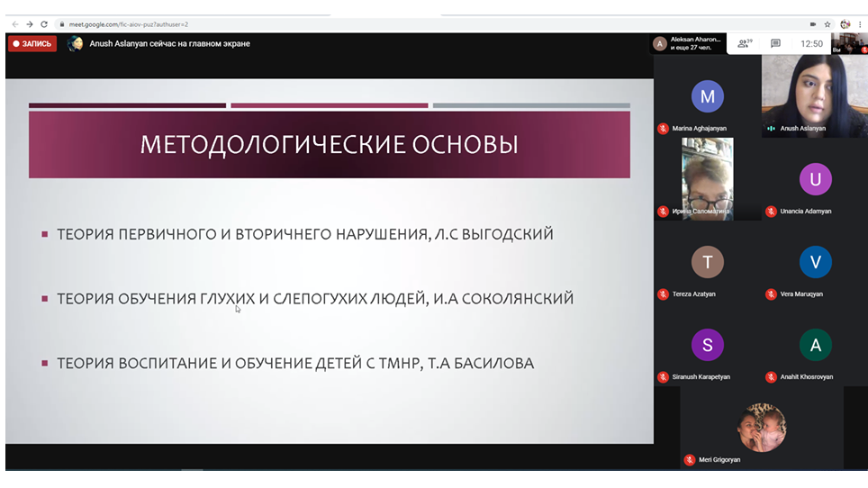The width and height of the screenshot is (868, 488).
Task: Click the Chrome profile avatar
Action: pyautogui.click(x=845, y=24)
